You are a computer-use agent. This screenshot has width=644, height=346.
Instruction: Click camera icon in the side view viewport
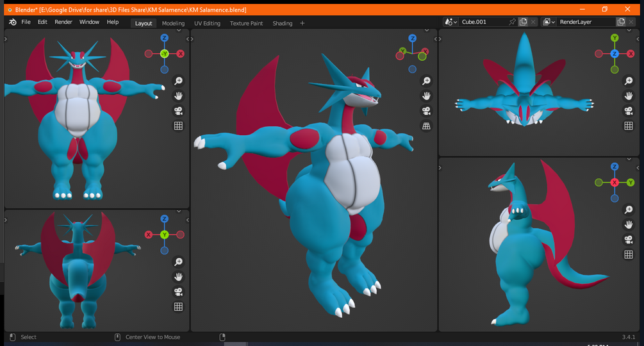coord(629,240)
